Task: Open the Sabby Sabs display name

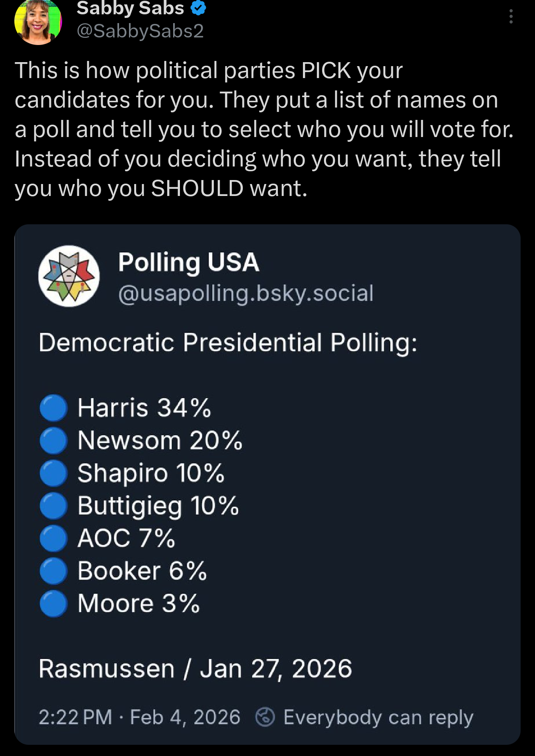Action: click(130, 8)
